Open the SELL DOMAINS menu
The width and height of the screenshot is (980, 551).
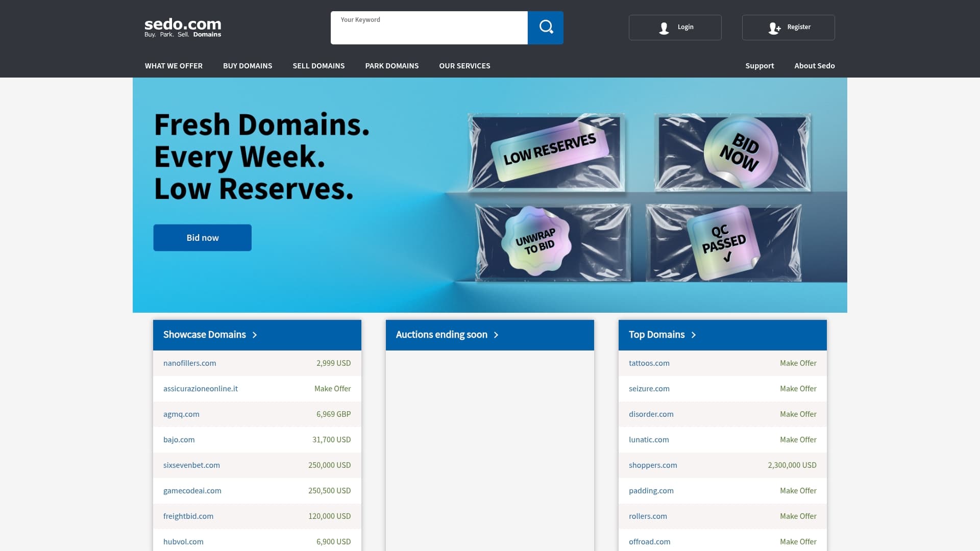(x=318, y=66)
